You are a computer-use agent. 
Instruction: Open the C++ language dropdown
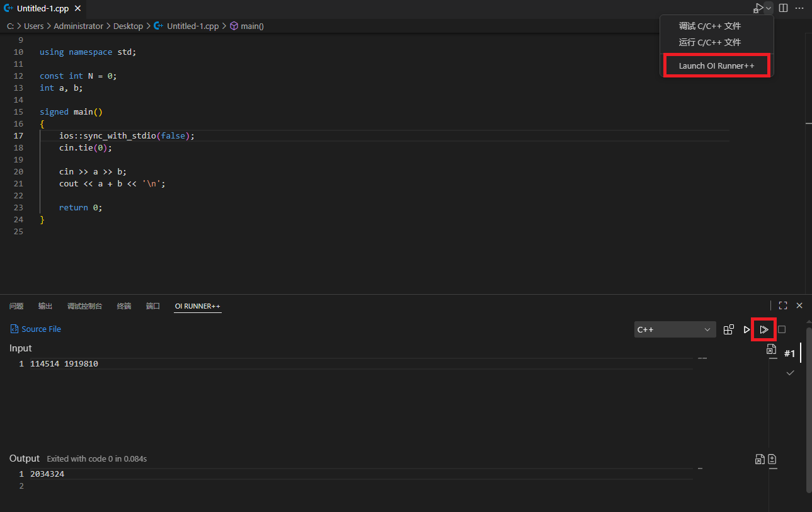click(x=675, y=329)
